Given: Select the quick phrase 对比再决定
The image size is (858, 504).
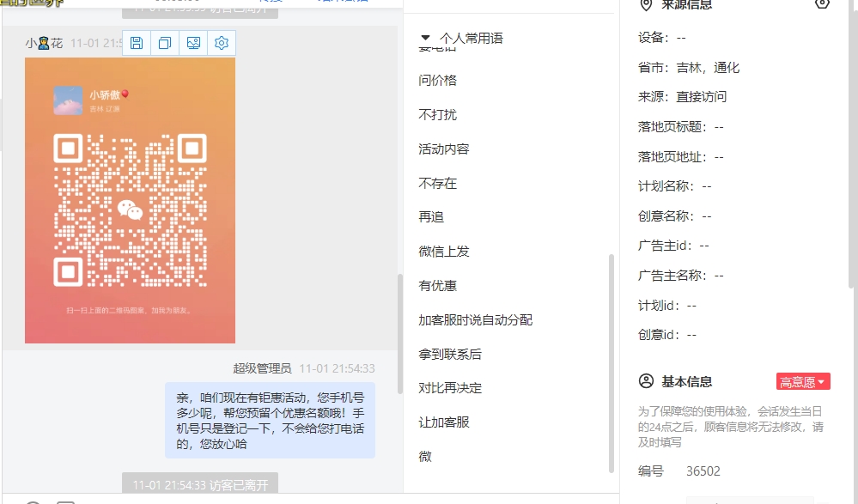Looking at the screenshot, I should tap(450, 388).
